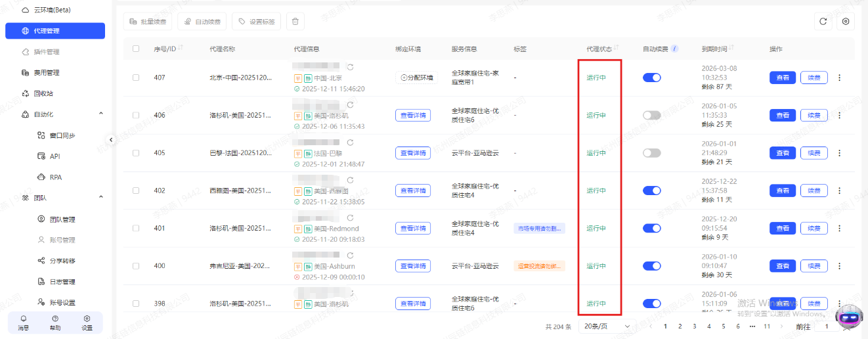Open more actions menu for row 407
868x339 pixels.
pyautogui.click(x=839, y=78)
